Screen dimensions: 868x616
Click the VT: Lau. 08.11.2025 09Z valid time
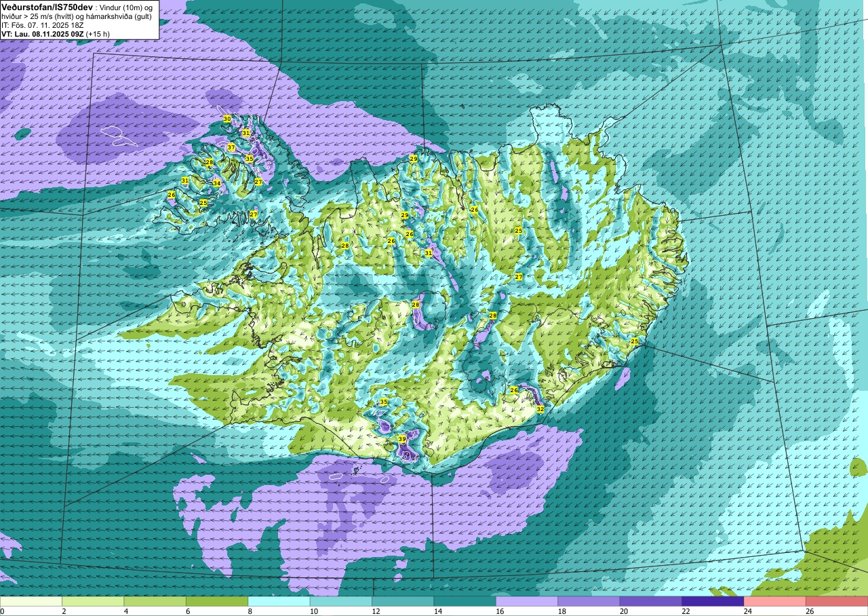pyautogui.click(x=41, y=33)
